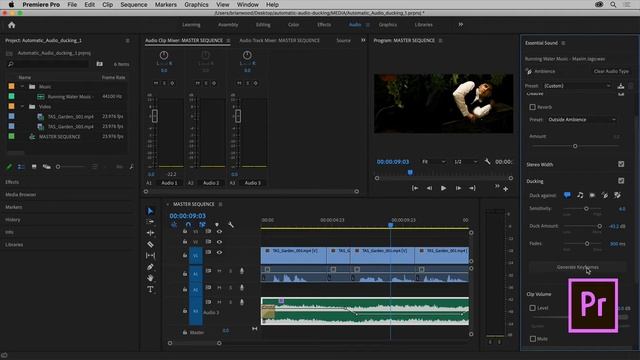
Task: Toggle V1 track eye visibility
Action: (x=219, y=252)
